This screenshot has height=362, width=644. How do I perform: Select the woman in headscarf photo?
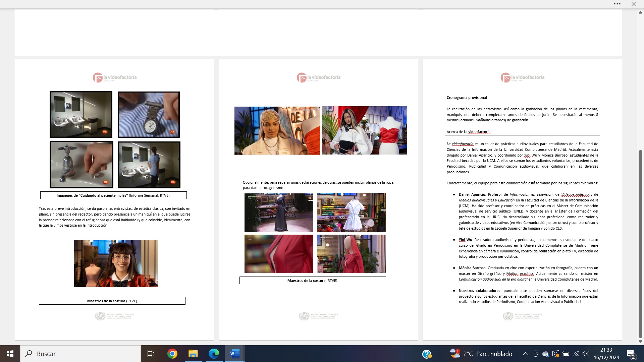(x=277, y=131)
